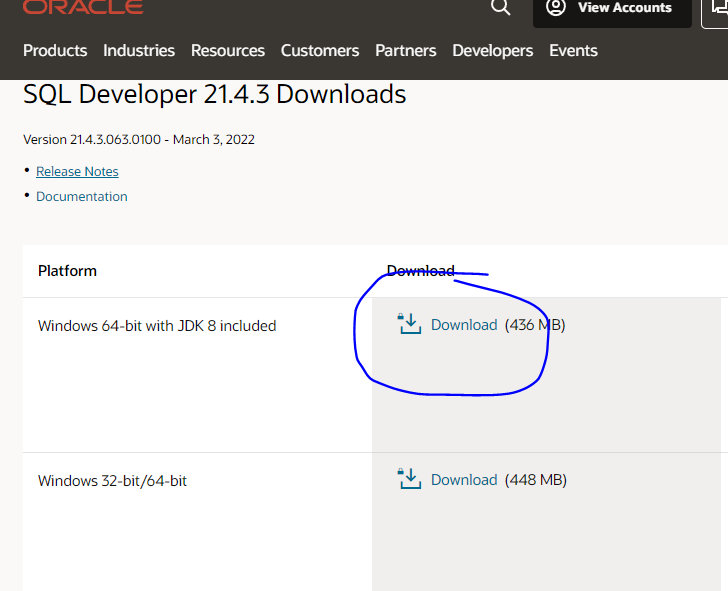Open the Products menu

coord(55,50)
